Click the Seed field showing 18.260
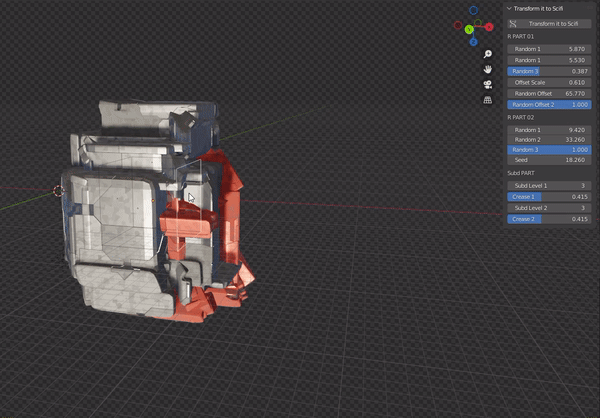600x418 pixels. click(549, 160)
